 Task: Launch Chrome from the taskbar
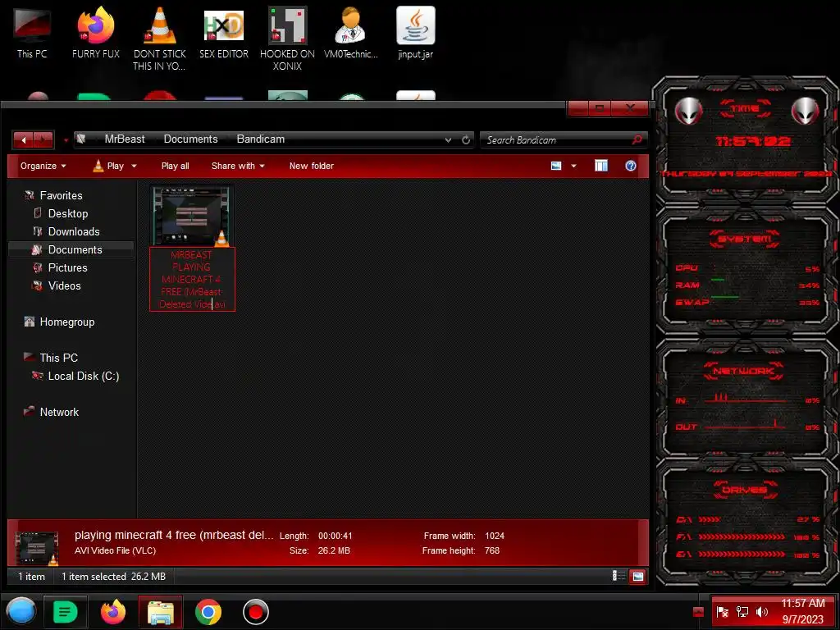tap(208, 612)
